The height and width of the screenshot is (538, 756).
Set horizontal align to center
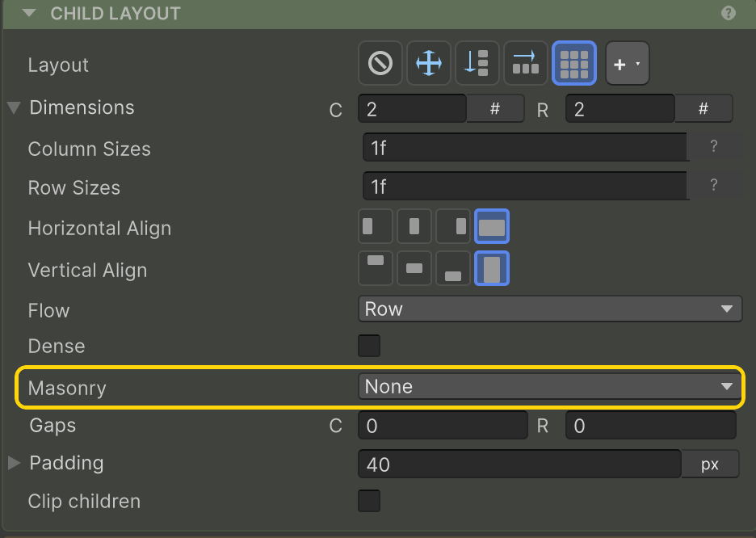pyautogui.click(x=414, y=226)
